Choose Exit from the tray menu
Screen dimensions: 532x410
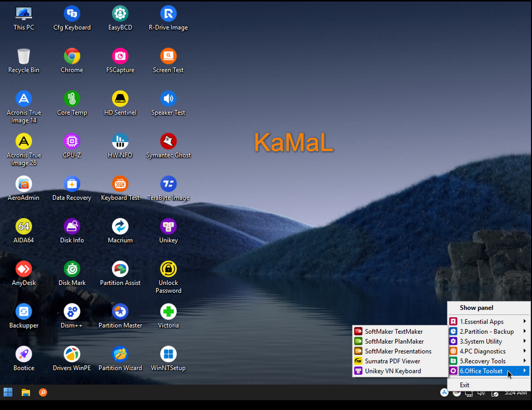click(x=489, y=385)
